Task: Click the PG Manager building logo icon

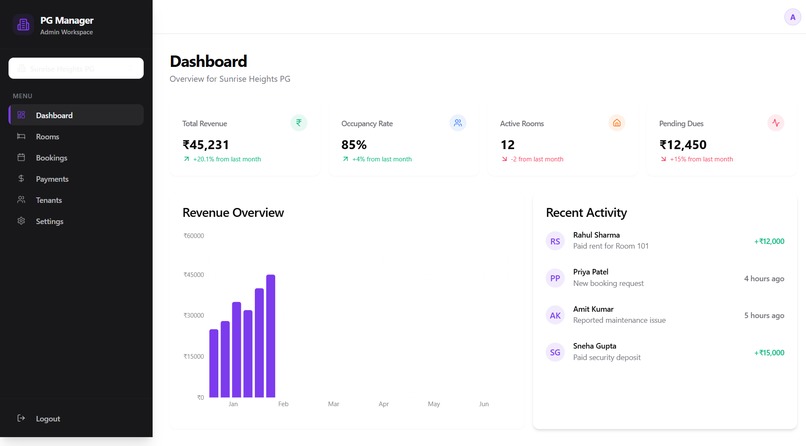Action: 23,24
